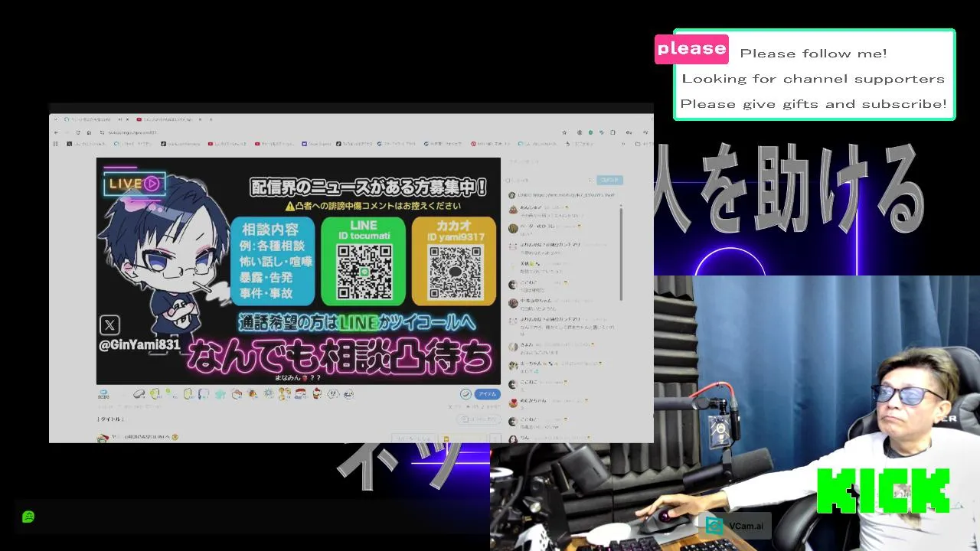This screenshot has width=980, height=551.
Task: Go back using browser back arrow
Action: (56, 132)
